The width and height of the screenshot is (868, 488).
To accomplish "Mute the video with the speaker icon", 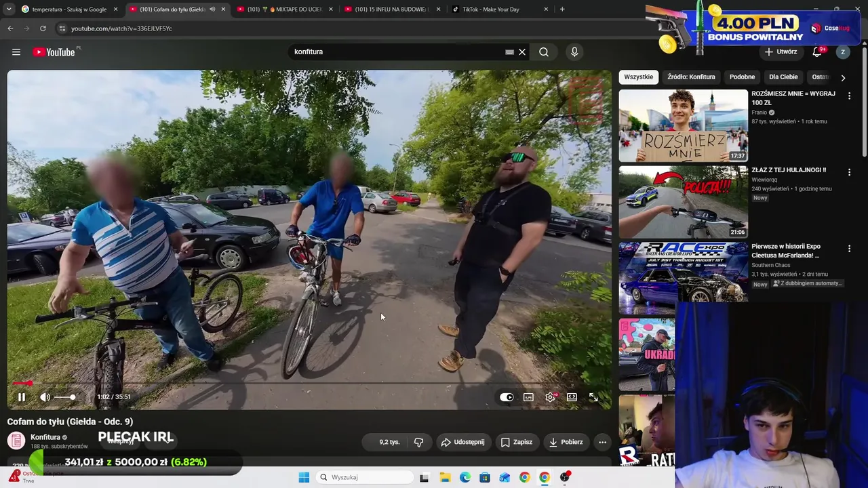I will [45, 397].
